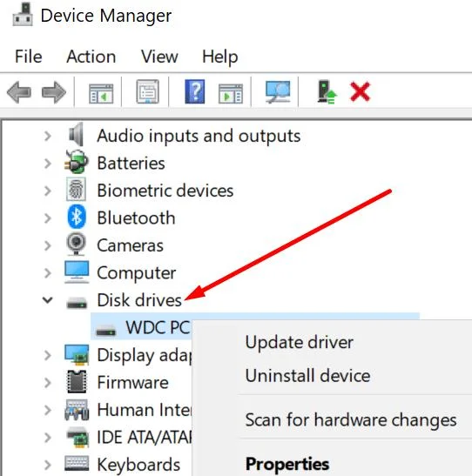This screenshot has width=472, height=476.
Task: Open the View menu
Action: [x=159, y=57]
